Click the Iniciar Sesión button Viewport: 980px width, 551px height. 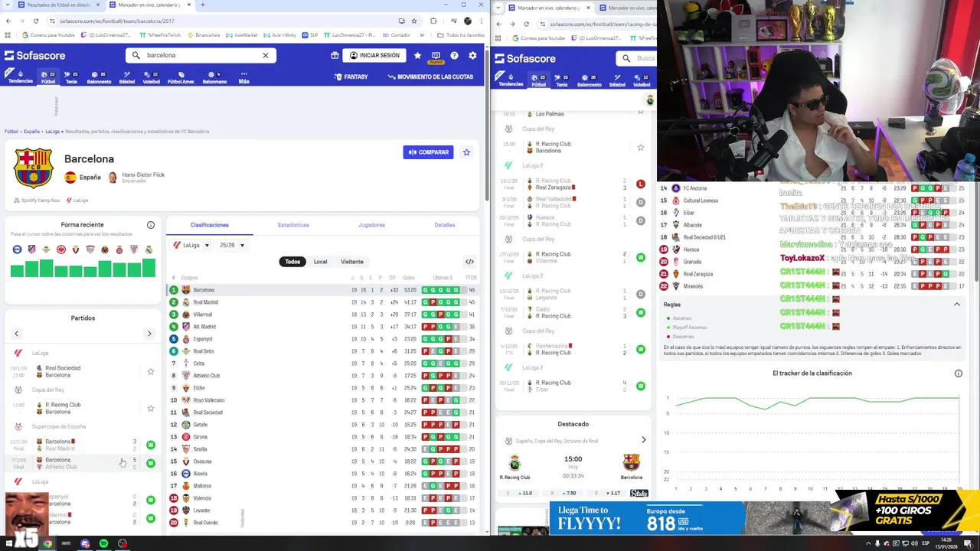tap(373, 55)
